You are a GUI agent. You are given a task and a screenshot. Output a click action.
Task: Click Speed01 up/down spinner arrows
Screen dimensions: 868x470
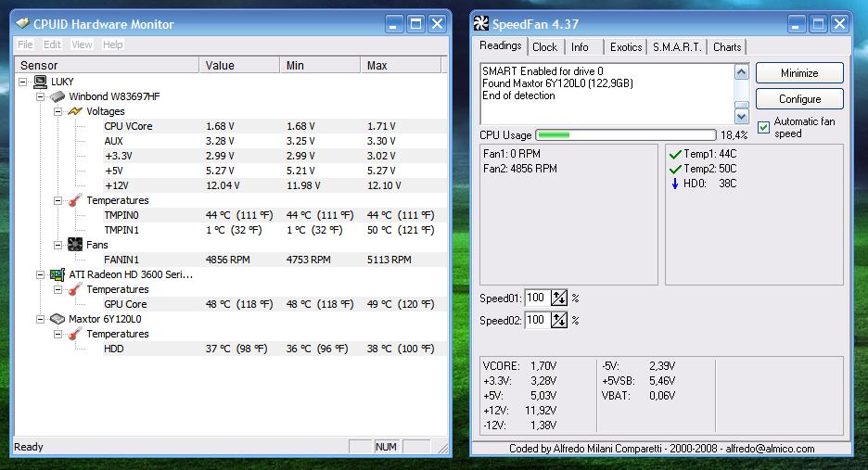click(x=559, y=298)
